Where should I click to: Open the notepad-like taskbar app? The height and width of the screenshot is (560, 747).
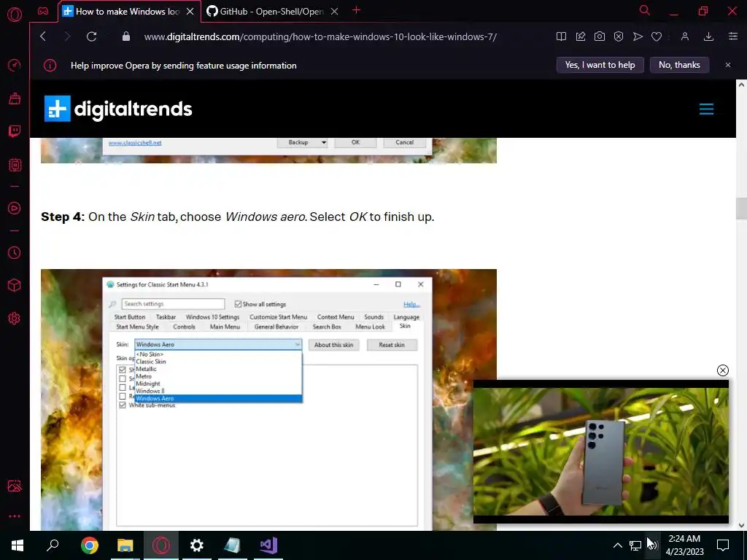[x=233, y=545]
